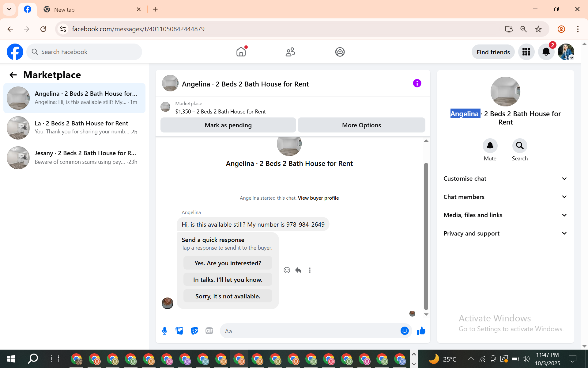The width and height of the screenshot is (588, 368).
Task: Attach a photo with the image icon
Action: pyautogui.click(x=179, y=331)
